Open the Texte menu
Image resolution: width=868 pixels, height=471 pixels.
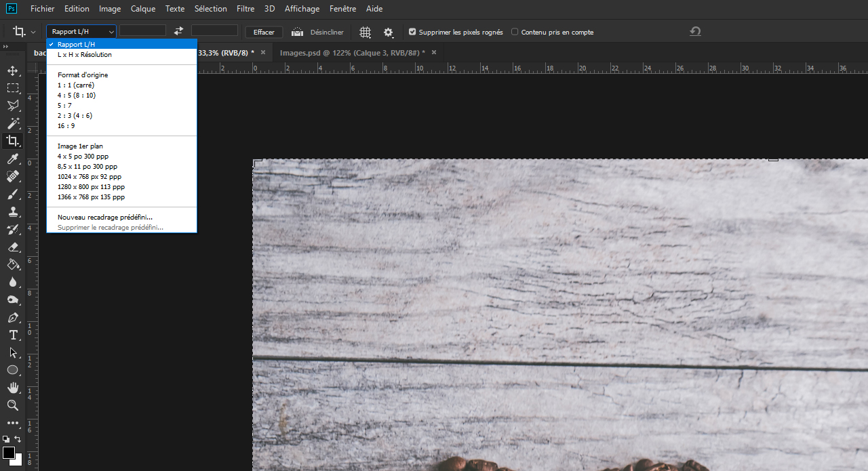point(175,9)
